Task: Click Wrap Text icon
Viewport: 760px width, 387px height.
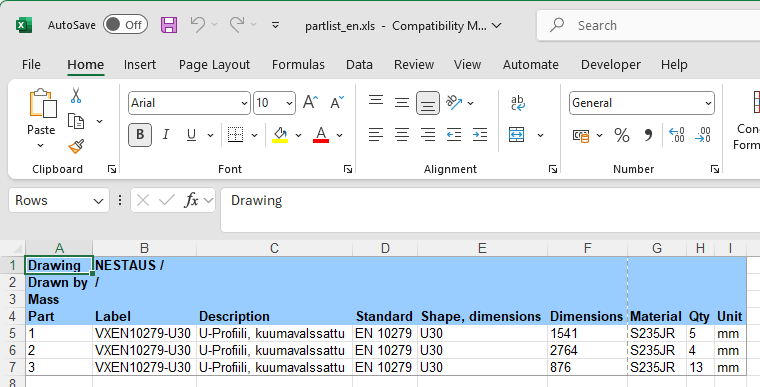Action: point(518,103)
